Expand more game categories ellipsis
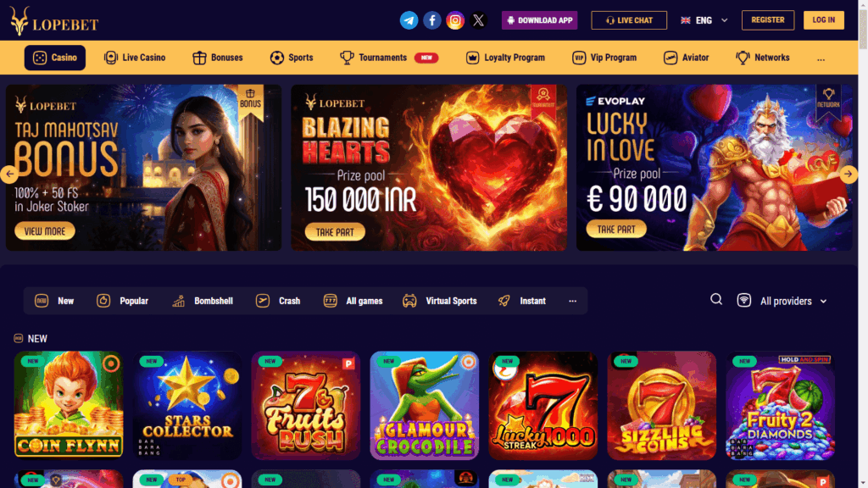This screenshot has width=868, height=488. (572, 301)
